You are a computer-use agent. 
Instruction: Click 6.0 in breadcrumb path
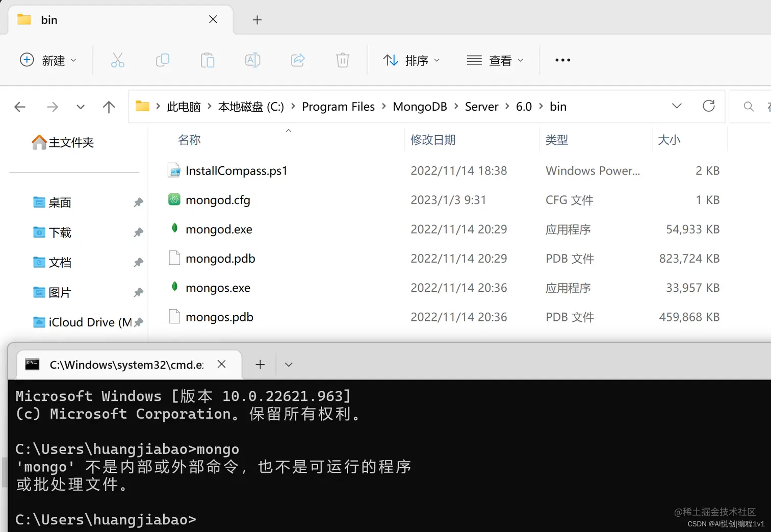click(x=524, y=107)
